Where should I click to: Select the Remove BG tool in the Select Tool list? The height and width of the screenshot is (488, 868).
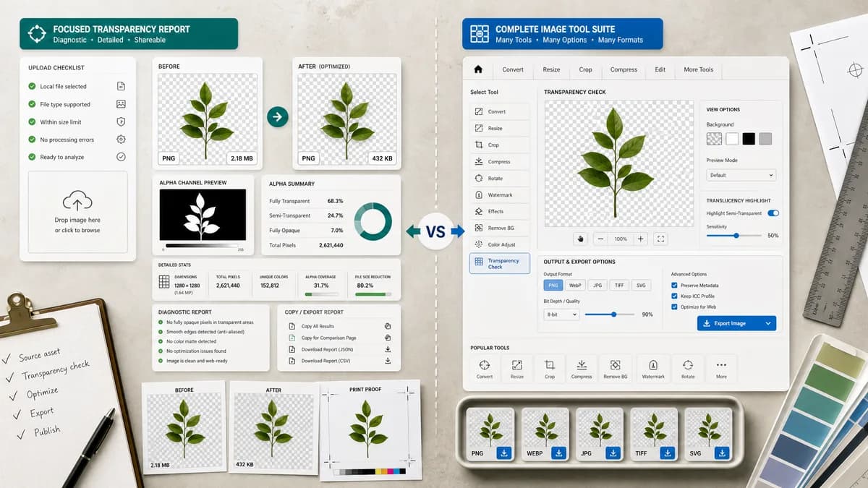click(x=499, y=228)
